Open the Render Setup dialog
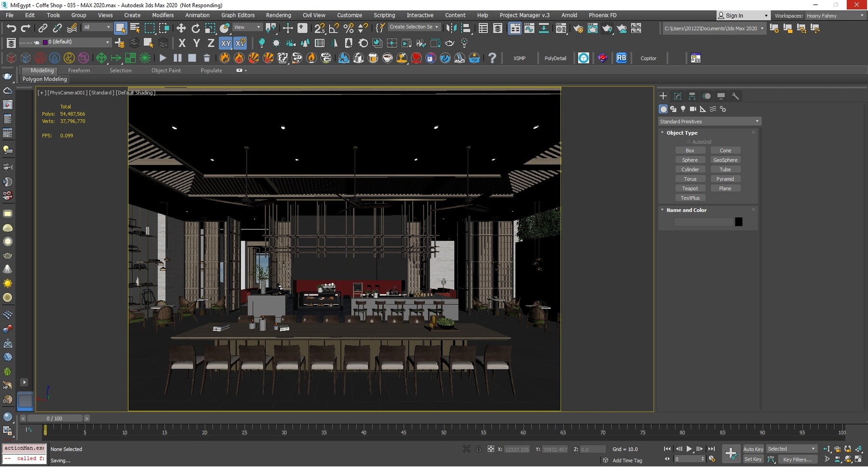868x470 pixels. [x=578, y=28]
